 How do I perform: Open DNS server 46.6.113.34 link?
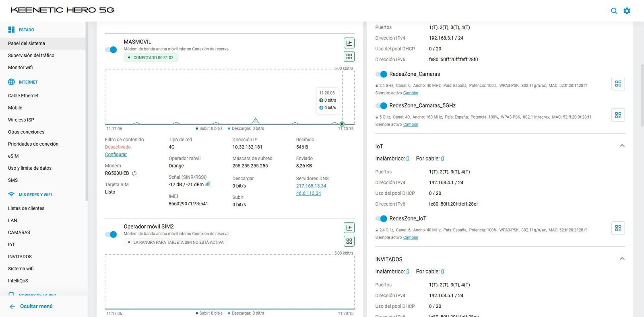pos(309,193)
